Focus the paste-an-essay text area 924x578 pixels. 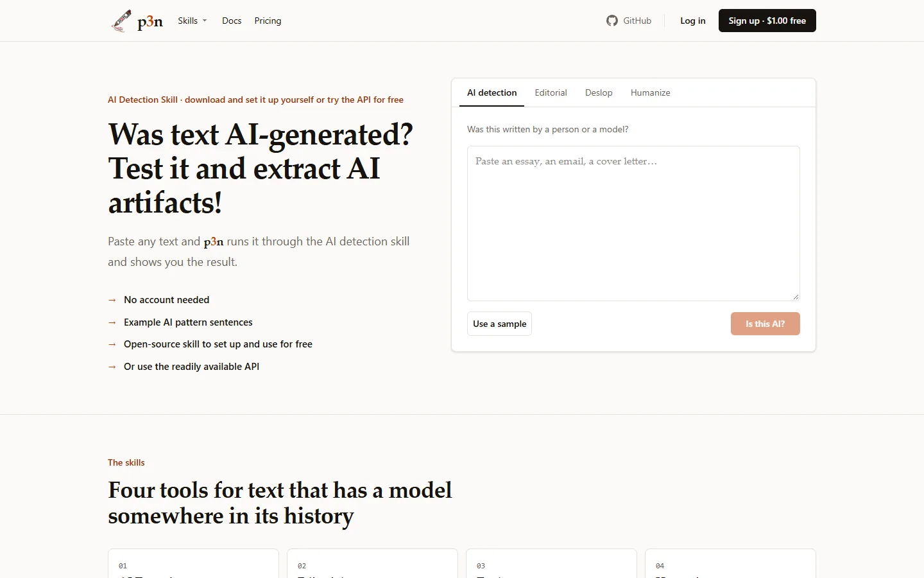[x=633, y=223]
